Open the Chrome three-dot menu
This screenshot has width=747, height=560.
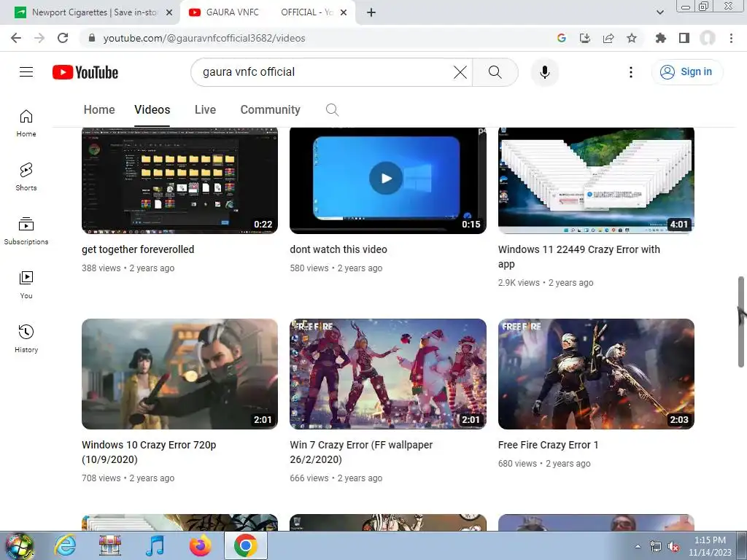731,38
